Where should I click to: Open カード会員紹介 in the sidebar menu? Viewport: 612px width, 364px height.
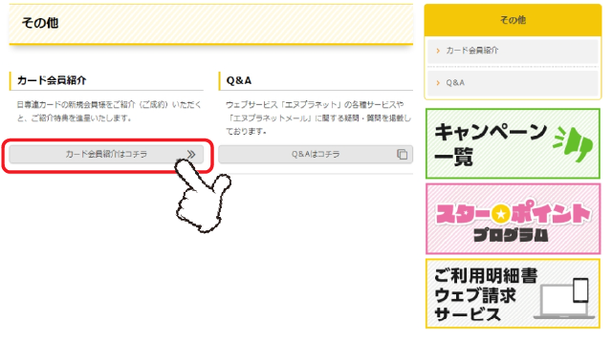coord(513,51)
